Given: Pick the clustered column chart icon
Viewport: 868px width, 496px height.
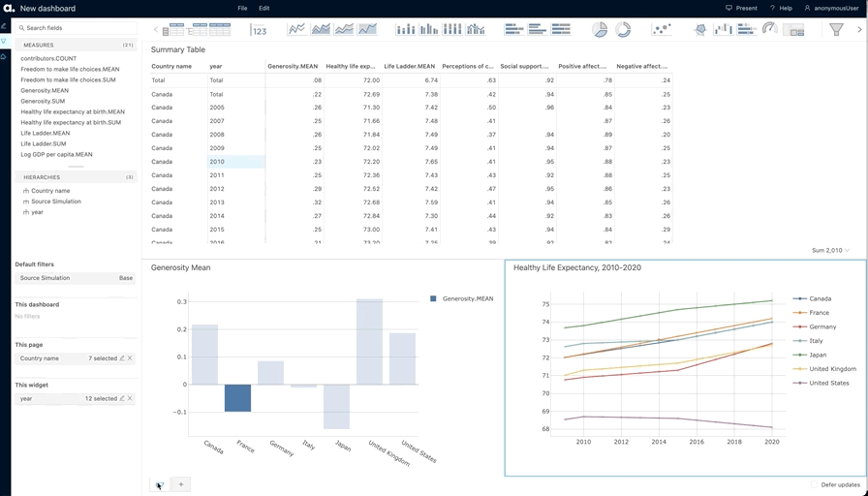Looking at the screenshot, I should (429, 29).
